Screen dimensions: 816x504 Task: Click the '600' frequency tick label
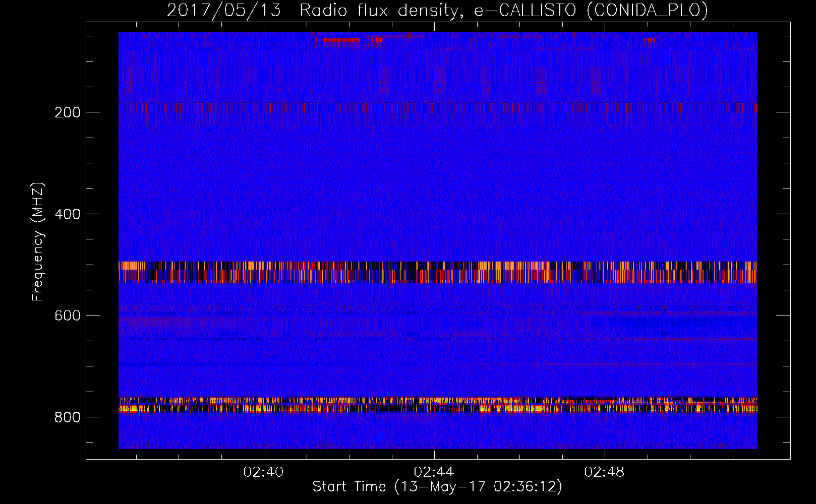pos(68,316)
